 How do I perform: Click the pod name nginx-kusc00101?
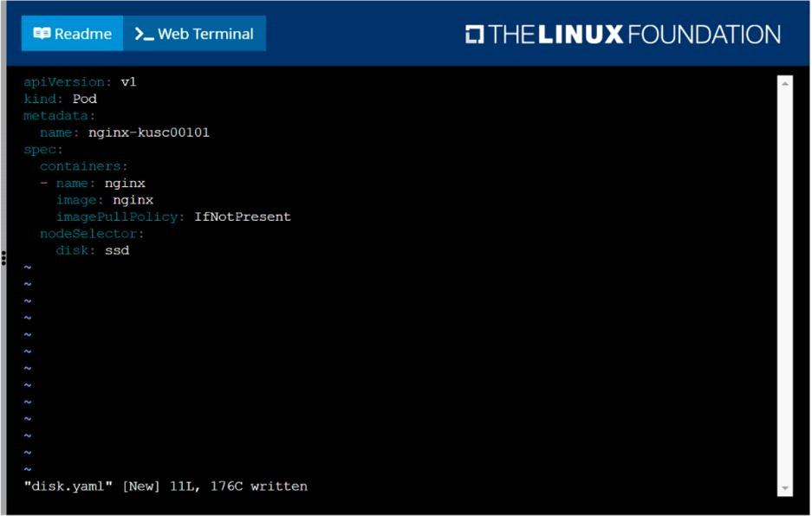tap(148, 132)
